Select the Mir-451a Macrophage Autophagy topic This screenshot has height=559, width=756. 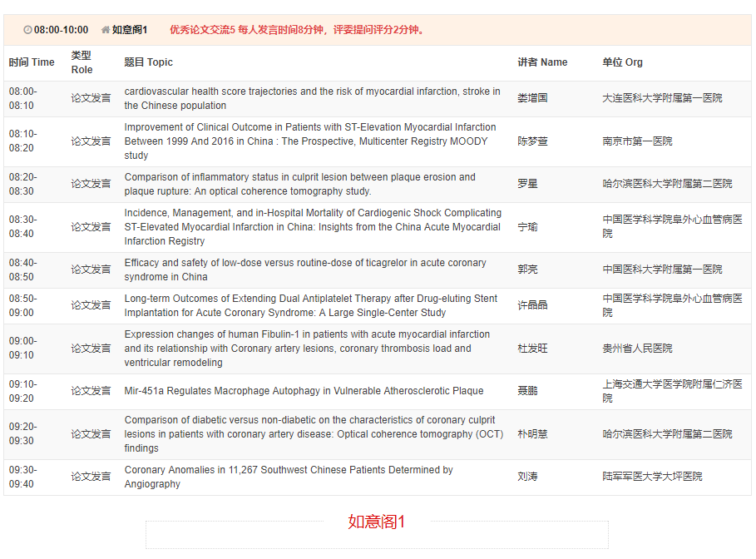[x=304, y=391]
